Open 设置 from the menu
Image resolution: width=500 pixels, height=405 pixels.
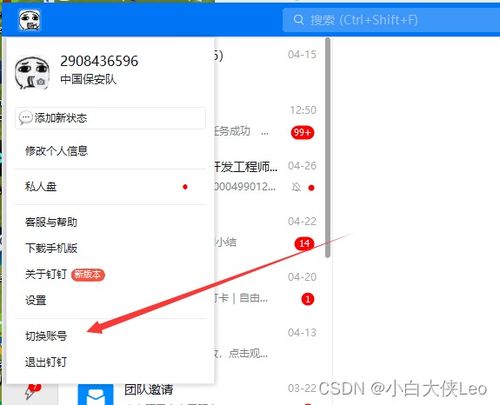(x=36, y=300)
